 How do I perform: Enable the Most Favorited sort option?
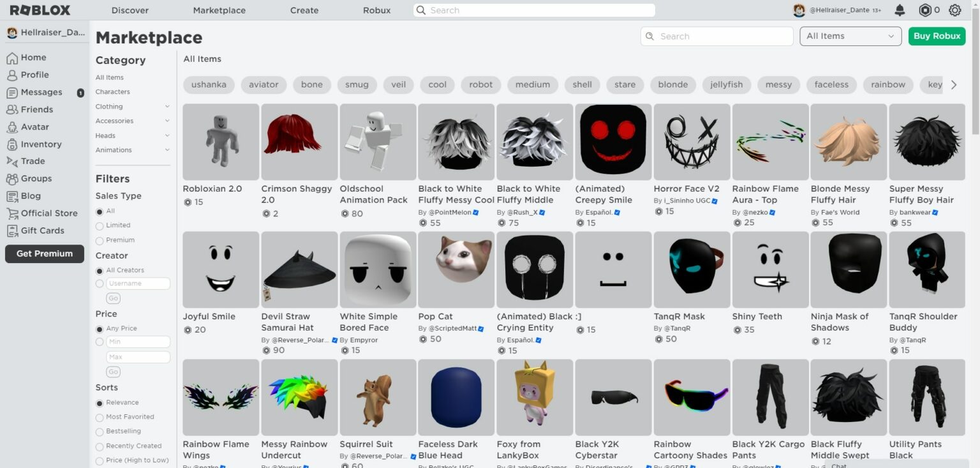click(x=100, y=417)
